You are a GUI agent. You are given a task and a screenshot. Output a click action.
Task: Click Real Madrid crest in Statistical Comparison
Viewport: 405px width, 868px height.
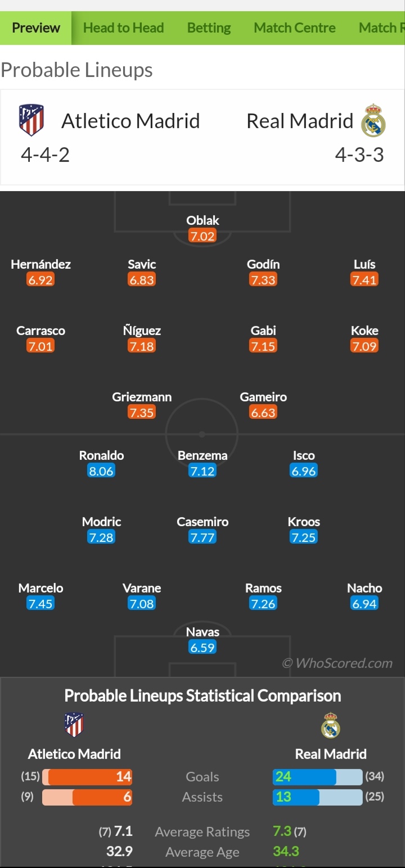coord(331,725)
